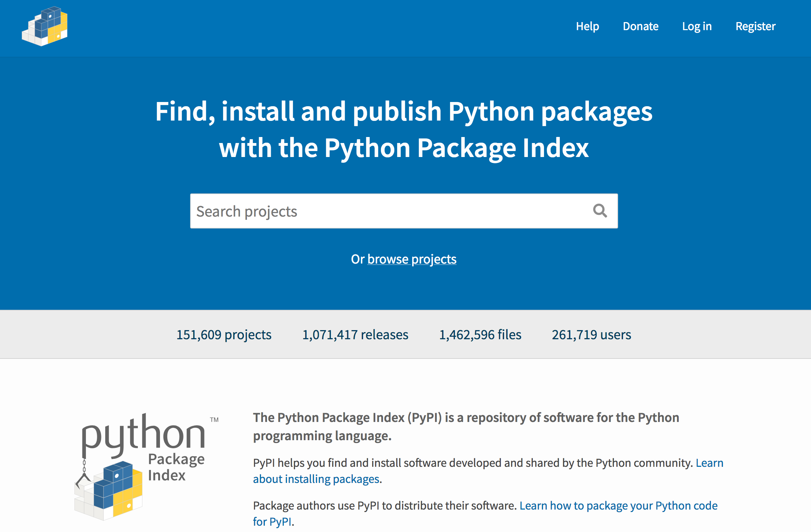The image size is (811, 532).
Task: Click the 151,609 projects statistic
Action: tap(224, 334)
